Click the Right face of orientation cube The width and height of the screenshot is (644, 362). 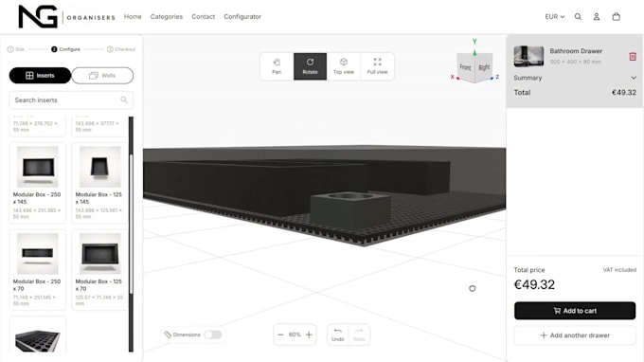484,67
